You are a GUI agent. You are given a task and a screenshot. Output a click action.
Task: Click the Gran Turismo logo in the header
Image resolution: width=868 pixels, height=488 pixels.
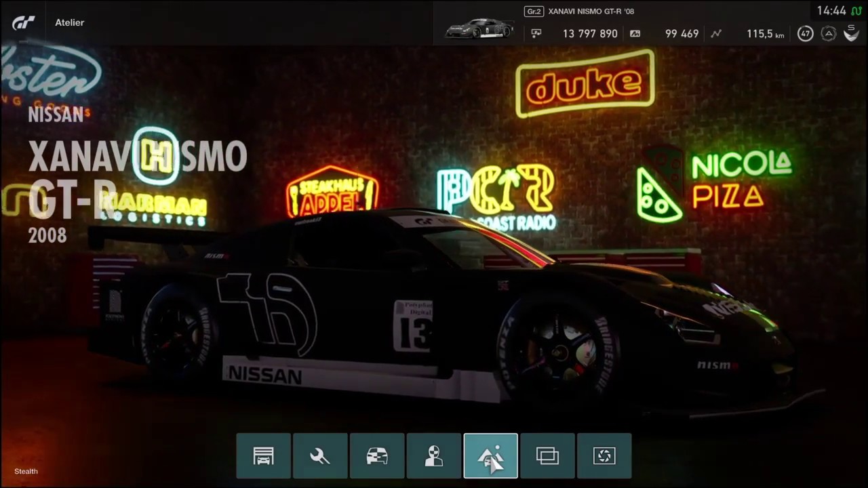point(23,22)
